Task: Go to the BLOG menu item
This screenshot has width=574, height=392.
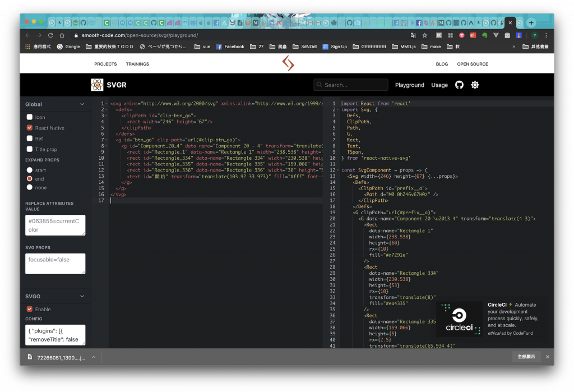Action: pyautogui.click(x=442, y=64)
